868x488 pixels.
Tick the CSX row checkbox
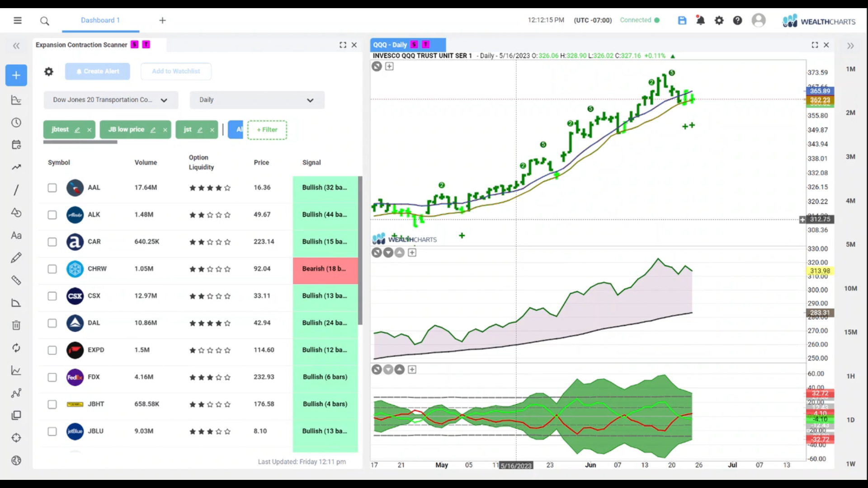(x=52, y=296)
